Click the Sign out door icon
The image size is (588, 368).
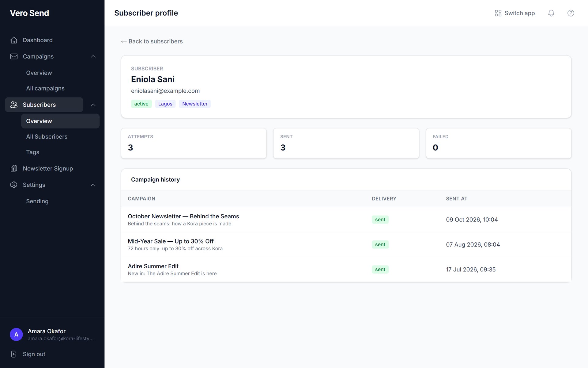point(14,354)
